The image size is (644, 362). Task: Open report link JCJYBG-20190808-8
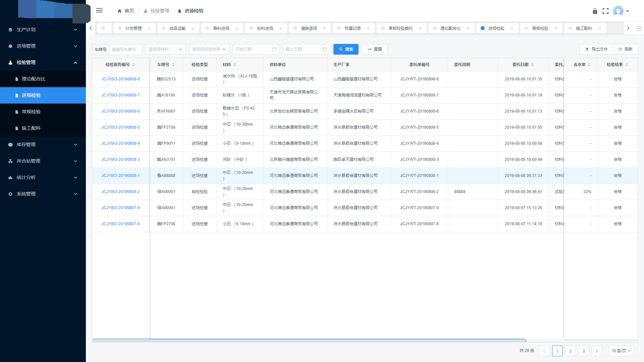pos(121,79)
